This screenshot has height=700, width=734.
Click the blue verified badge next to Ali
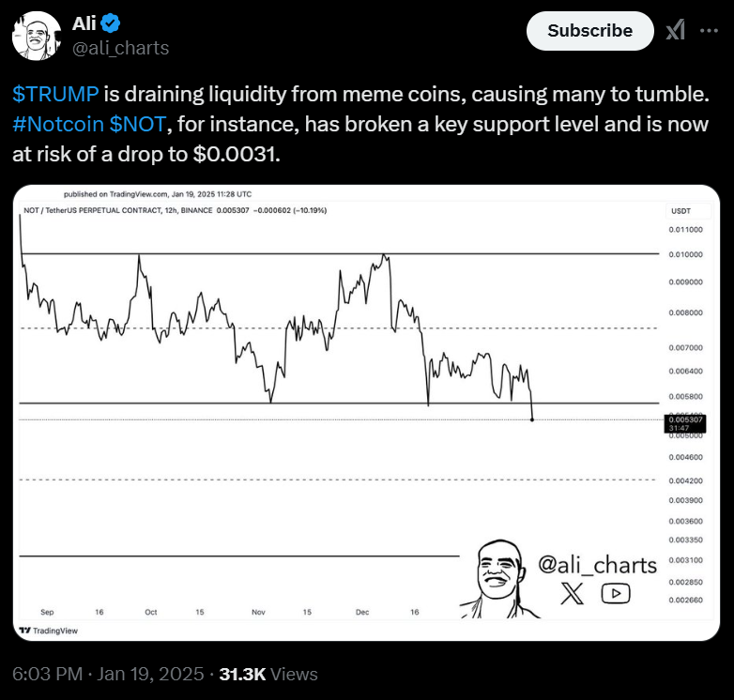click(x=111, y=23)
